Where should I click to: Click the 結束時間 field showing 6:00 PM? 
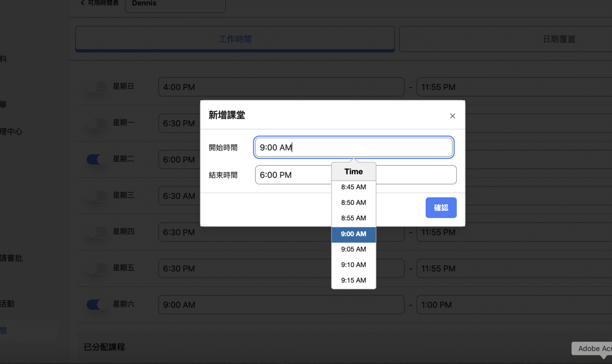click(292, 175)
